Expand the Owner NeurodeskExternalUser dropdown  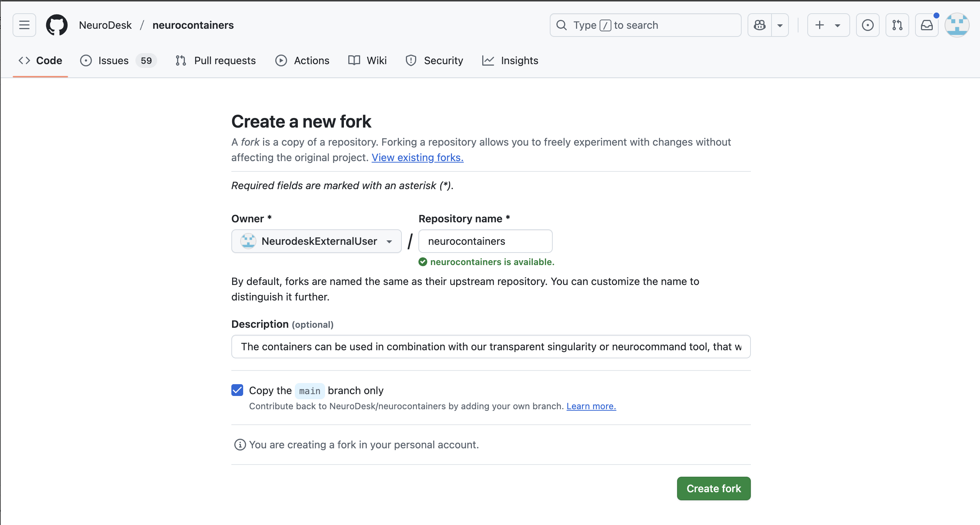316,241
